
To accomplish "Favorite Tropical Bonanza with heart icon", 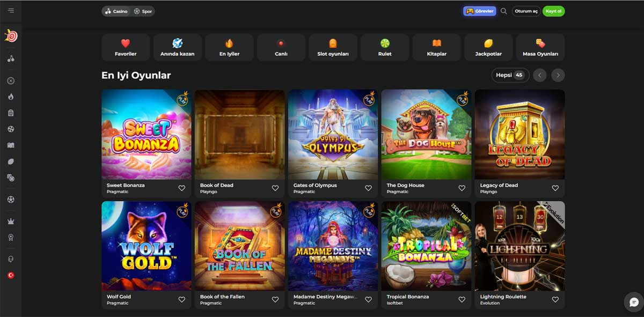I will [462, 300].
